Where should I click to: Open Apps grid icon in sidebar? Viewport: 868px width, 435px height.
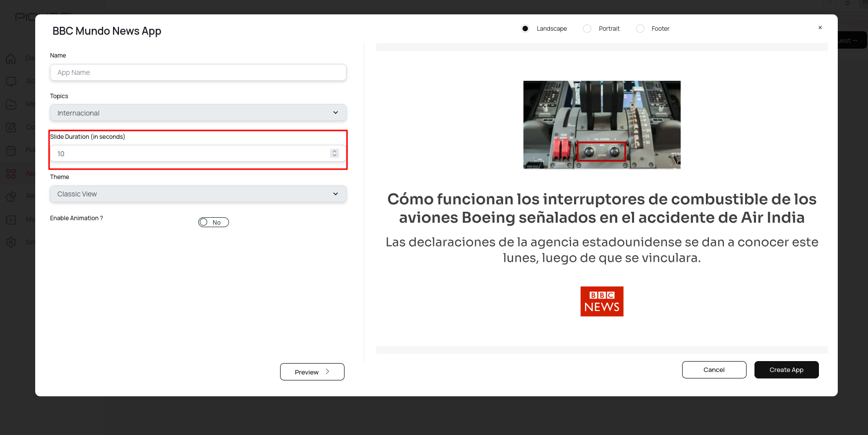click(11, 173)
